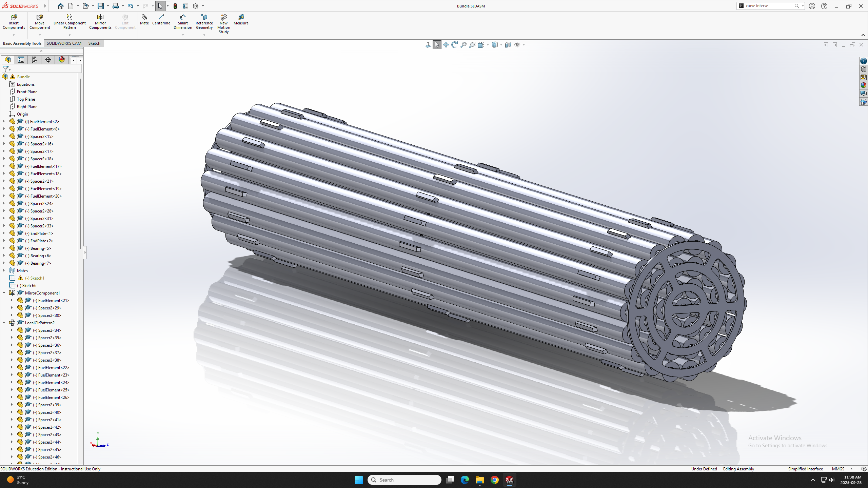Image resolution: width=868 pixels, height=488 pixels.
Task: Open the DisplayManager color ball tab
Action: (x=62, y=60)
